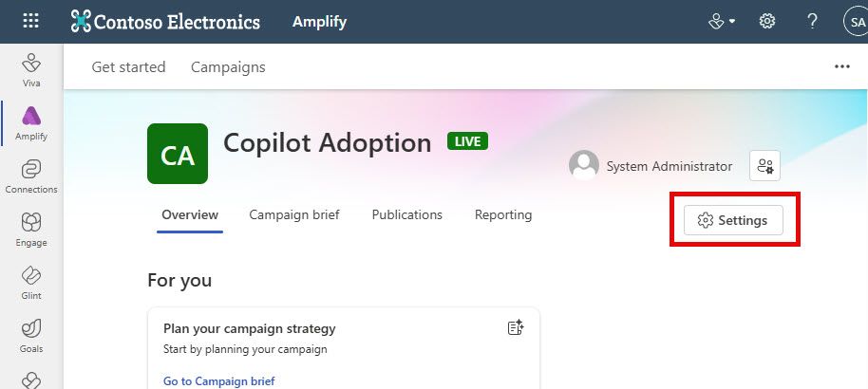
Task: Expand the Viva dropdown in header
Action: point(722,22)
